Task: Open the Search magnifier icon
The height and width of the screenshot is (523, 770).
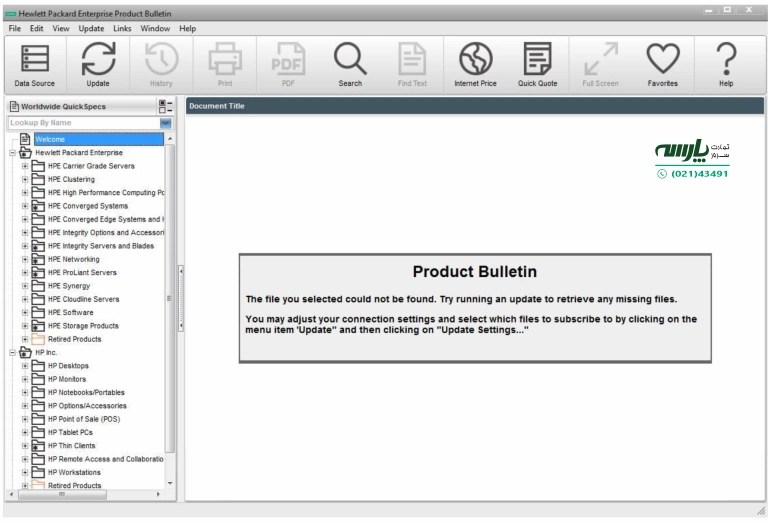Action: [x=350, y=59]
